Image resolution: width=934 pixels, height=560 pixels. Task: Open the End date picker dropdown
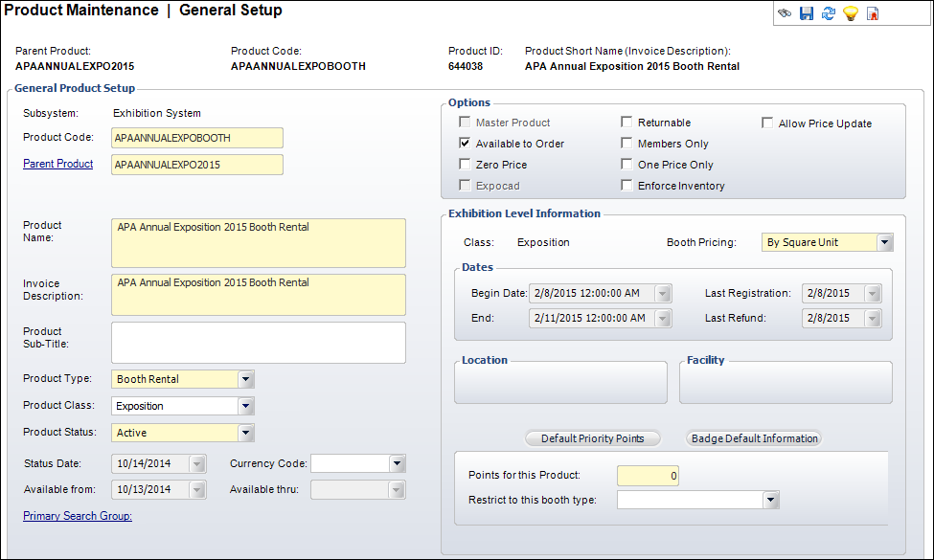(663, 319)
